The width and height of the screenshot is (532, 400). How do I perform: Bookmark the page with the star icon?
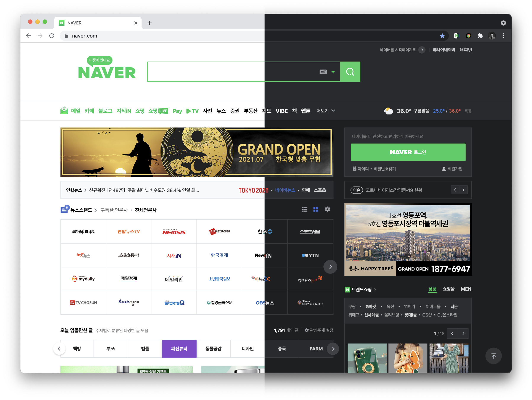(x=442, y=36)
